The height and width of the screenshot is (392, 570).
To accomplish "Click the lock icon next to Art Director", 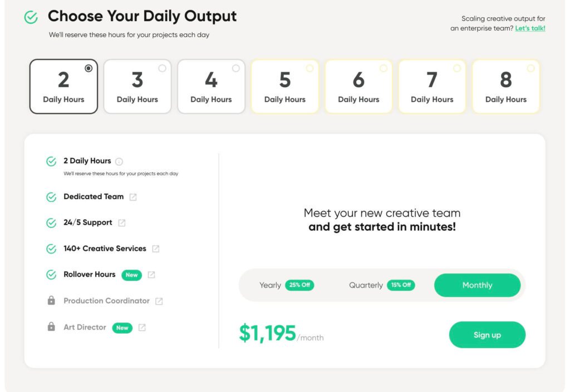I will tap(51, 327).
